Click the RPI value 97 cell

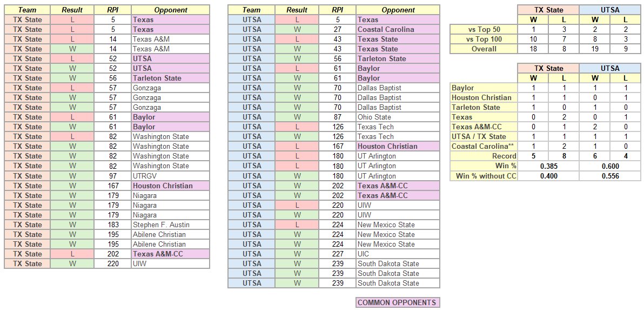(113, 176)
